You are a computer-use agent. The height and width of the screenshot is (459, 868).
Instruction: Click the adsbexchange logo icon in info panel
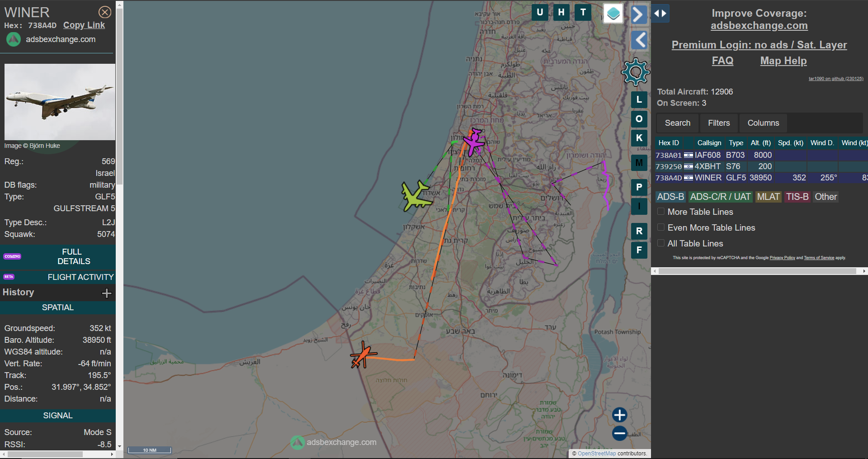13,40
